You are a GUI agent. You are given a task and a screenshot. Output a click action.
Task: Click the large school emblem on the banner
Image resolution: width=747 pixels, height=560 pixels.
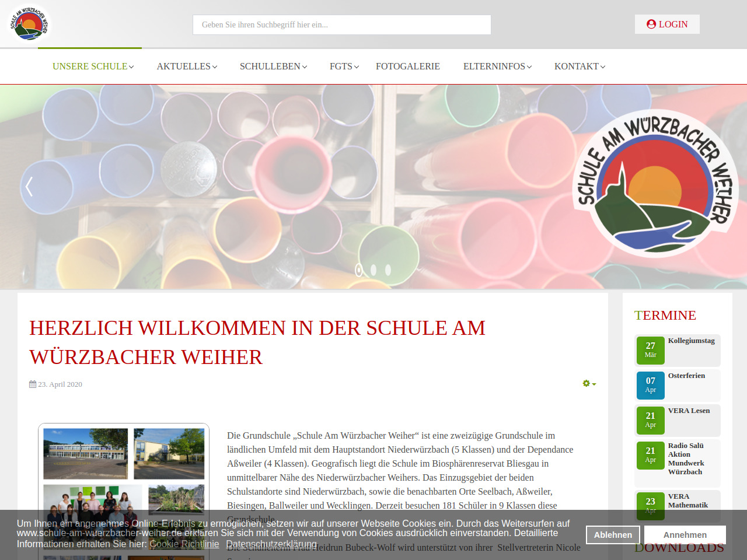pos(655,184)
